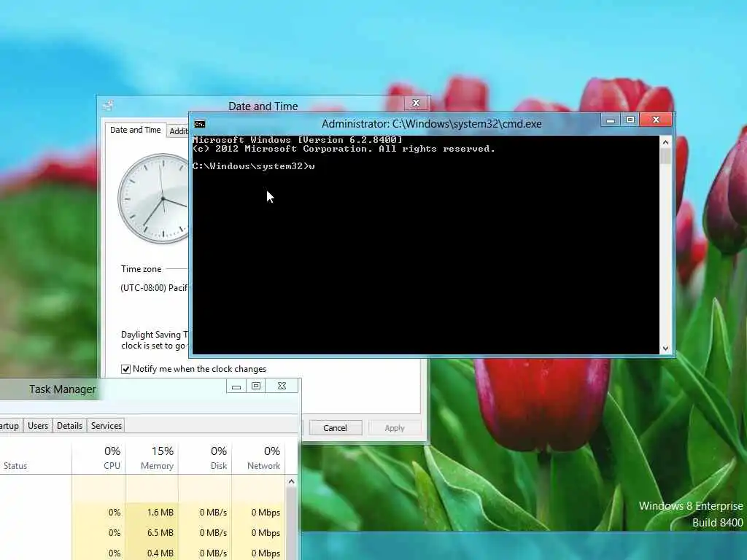Sort Task Manager by CPU column

pyautogui.click(x=98, y=458)
